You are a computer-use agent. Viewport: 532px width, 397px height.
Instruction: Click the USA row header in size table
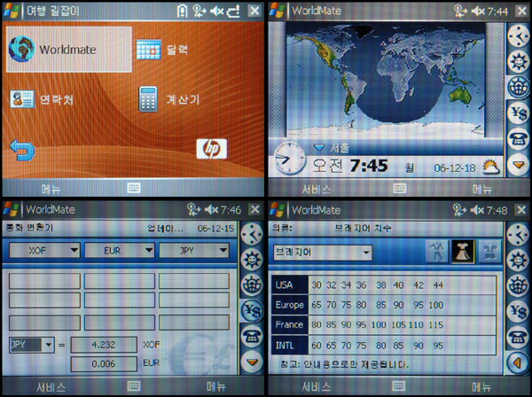click(x=290, y=284)
